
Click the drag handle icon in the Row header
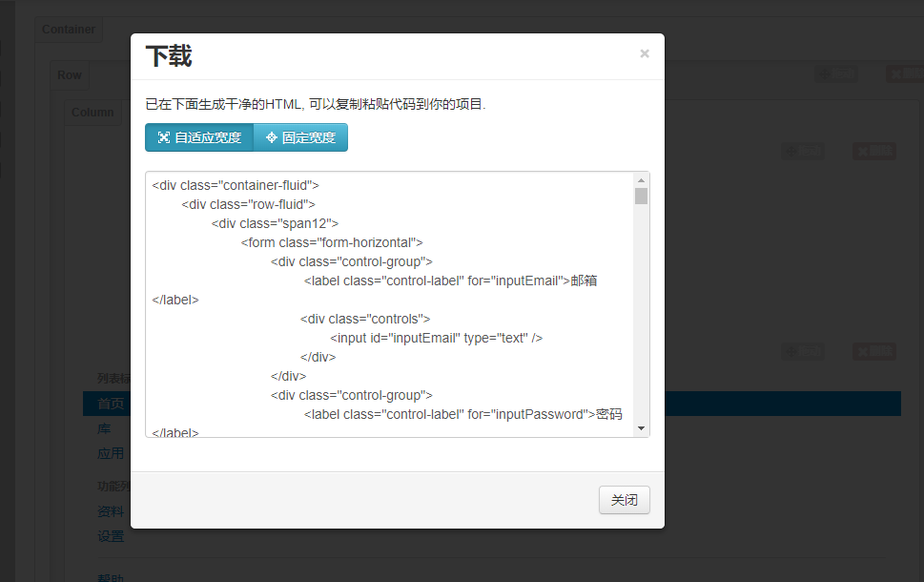point(835,74)
